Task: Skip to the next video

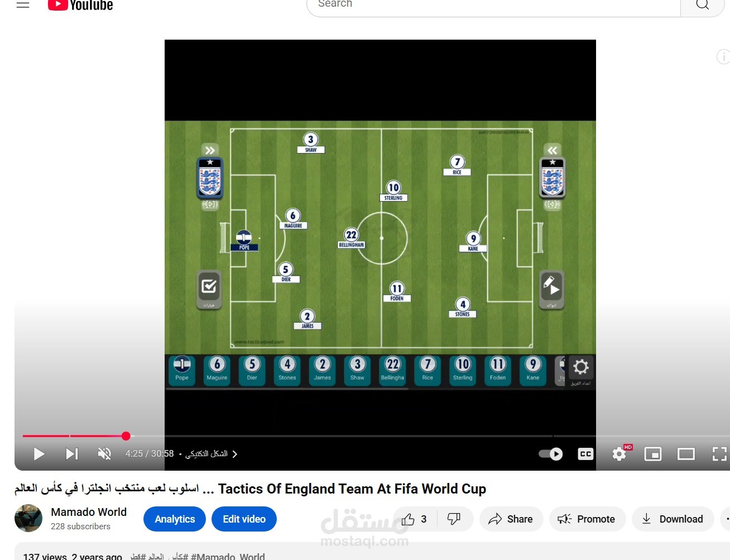Action: 72,454
